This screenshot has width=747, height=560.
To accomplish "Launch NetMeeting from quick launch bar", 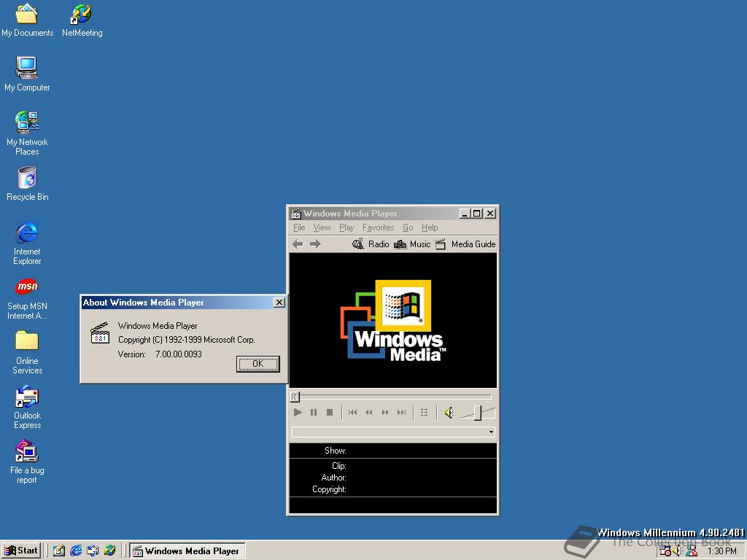I will click(109, 551).
